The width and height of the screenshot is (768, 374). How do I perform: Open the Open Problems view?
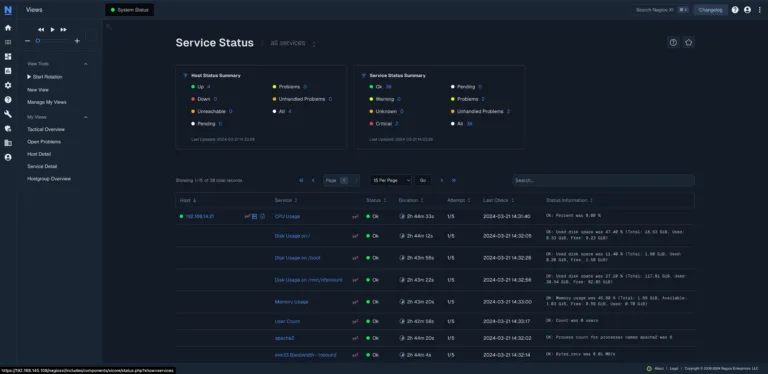(x=44, y=142)
